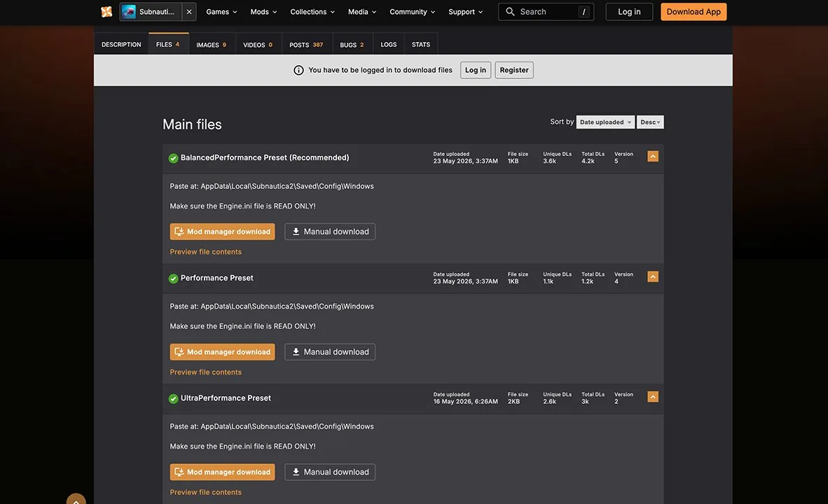Preview file contents of Performance Preset
Viewport: 828px width, 504px height.
pos(205,372)
